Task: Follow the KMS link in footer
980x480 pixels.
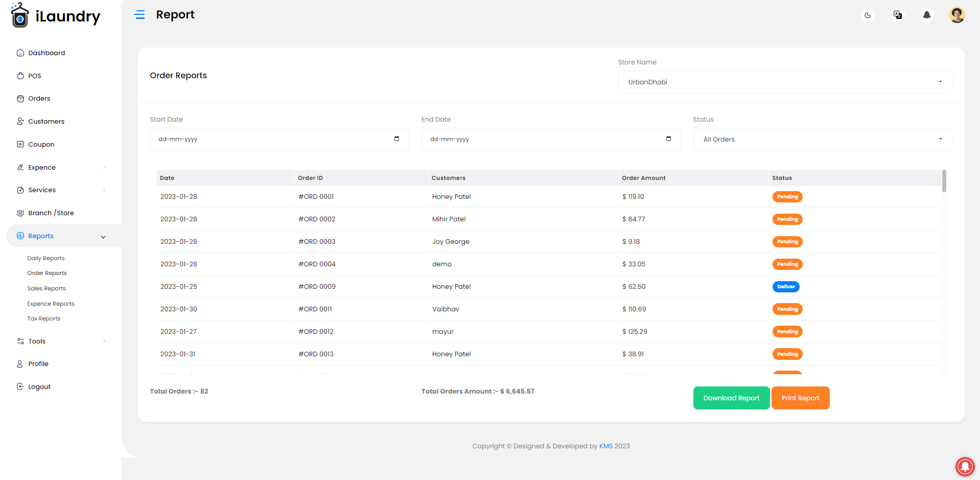Action: (605, 446)
